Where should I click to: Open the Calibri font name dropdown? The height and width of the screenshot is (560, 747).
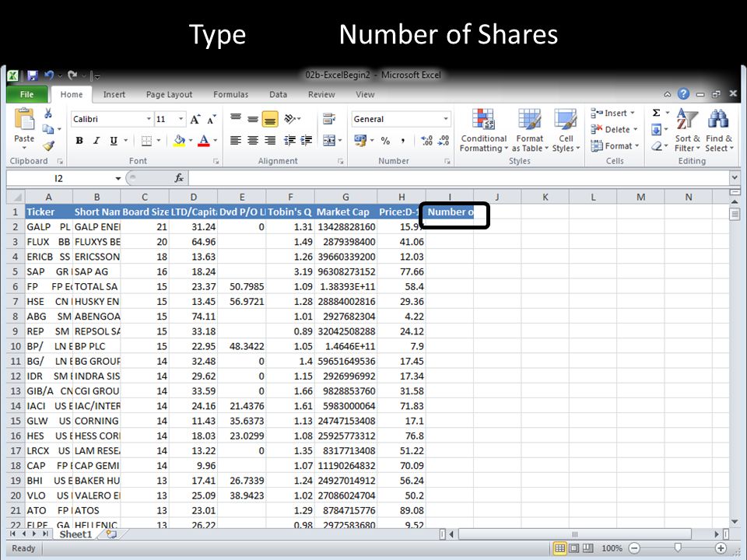coord(149,118)
